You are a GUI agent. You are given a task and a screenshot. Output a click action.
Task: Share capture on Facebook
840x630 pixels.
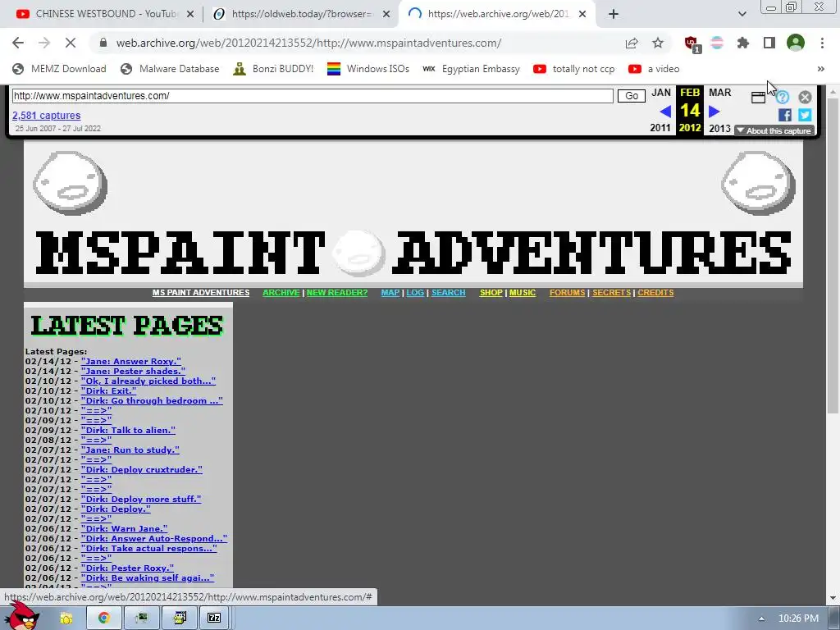click(x=785, y=115)
